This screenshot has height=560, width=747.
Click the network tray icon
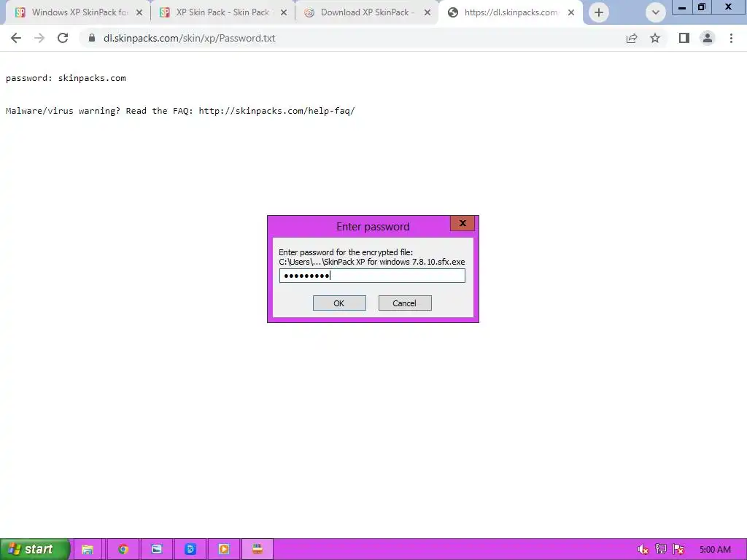(x=661, y=550)
